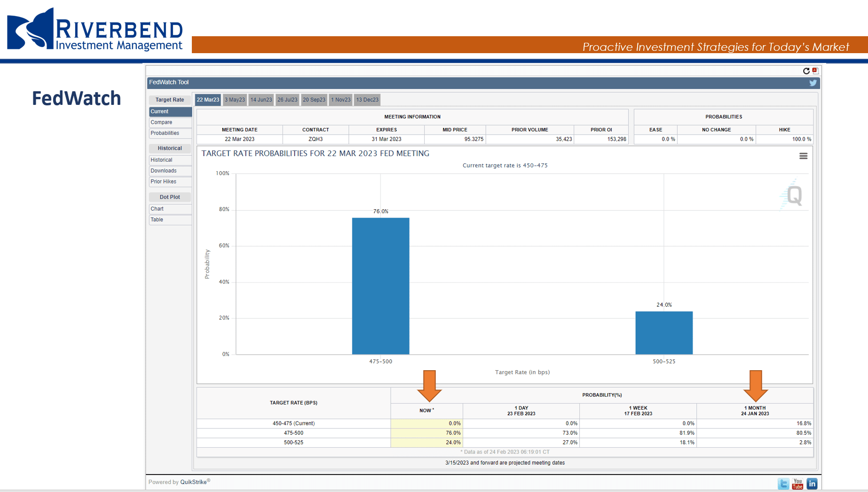Open Probabilities in the sidebar
The height and width of the screenshot is (492, 868).
pyautogui.click(x=170, y=133)
